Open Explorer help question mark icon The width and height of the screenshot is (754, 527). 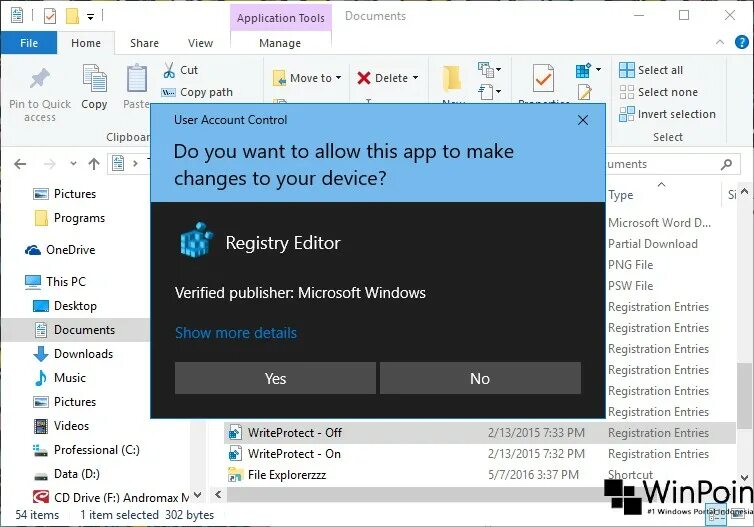pos(741,42)
